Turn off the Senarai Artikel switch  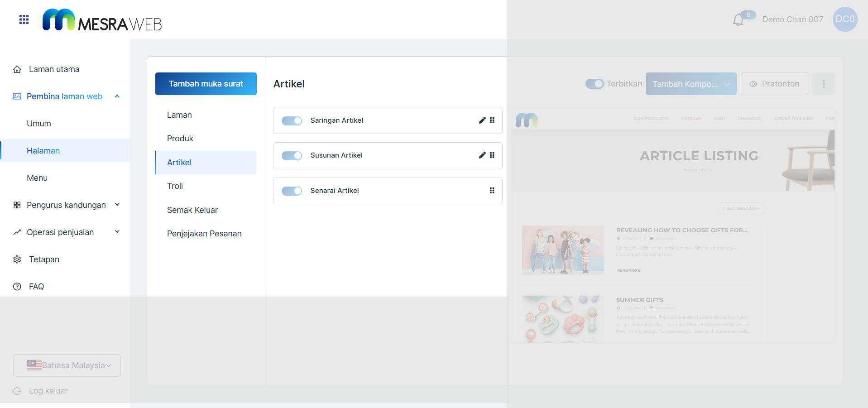point(292,191)
